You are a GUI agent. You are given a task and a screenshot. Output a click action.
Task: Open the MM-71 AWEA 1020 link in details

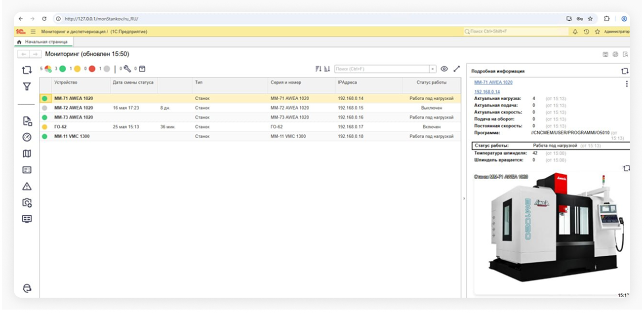tap(493, 82)
